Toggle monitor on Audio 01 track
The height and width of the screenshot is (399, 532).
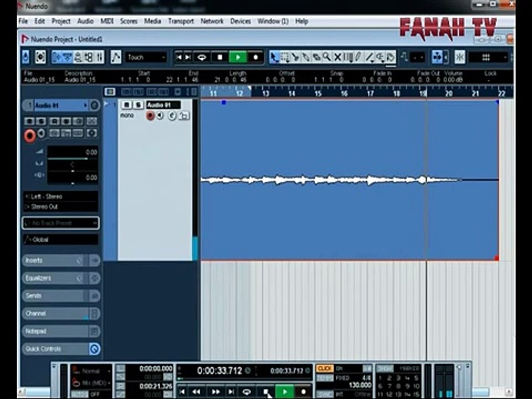[x=160, y=116]
